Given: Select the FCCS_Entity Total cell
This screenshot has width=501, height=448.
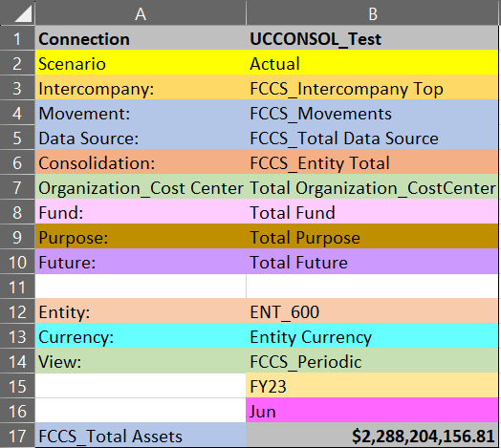Looking at the screenshot, I should pyautogui.click(x=372, y=162).
